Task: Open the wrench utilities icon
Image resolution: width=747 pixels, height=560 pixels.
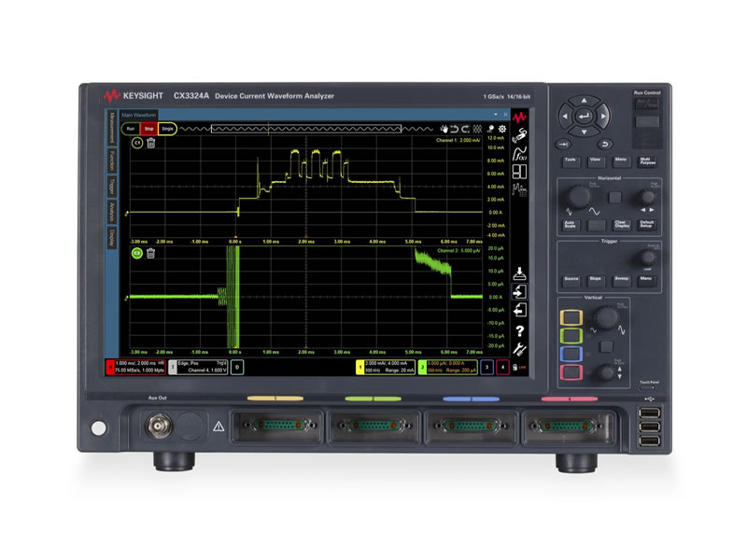Action: 519,349
